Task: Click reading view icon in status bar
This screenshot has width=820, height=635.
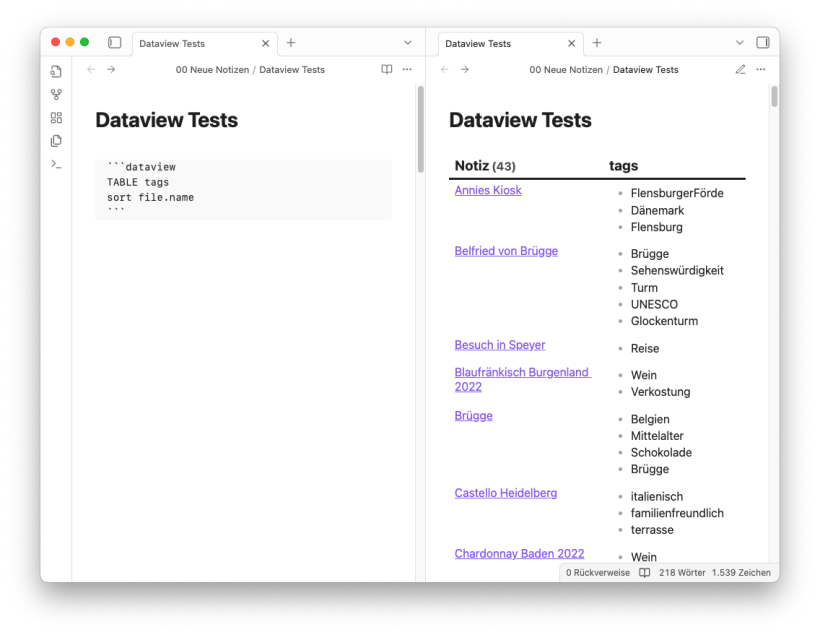Action: pyautogui.click(x=644, y=573)
